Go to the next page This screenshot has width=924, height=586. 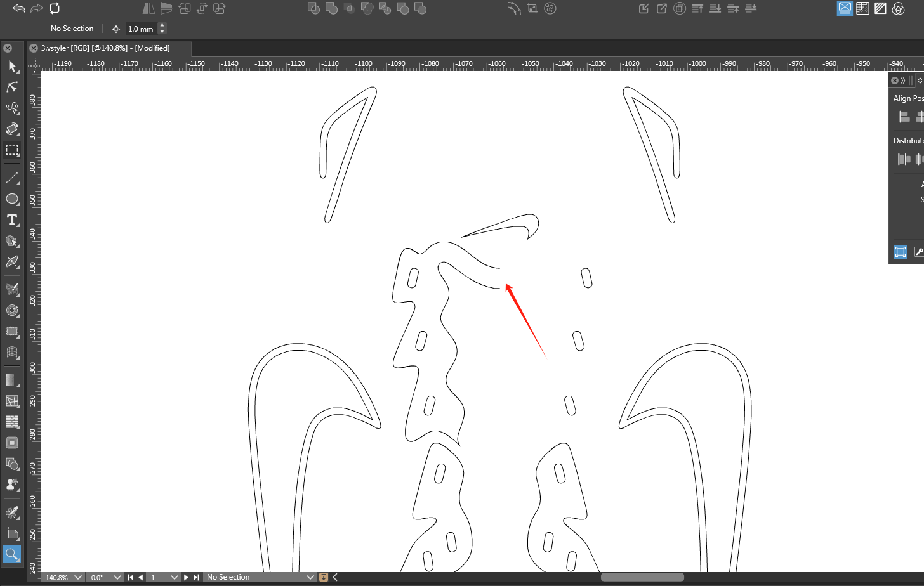pyautogui.click(x=186, y=577)
